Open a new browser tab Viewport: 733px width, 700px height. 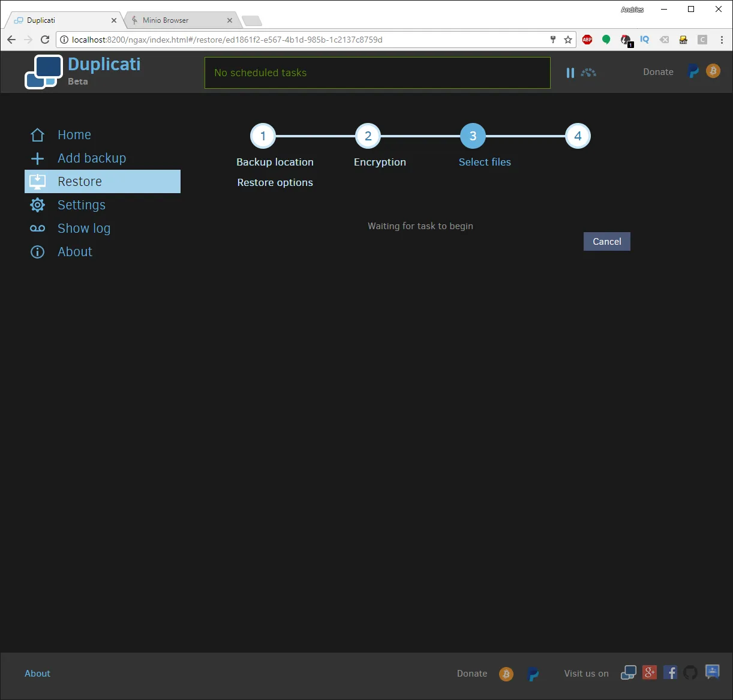coord(252,21)
